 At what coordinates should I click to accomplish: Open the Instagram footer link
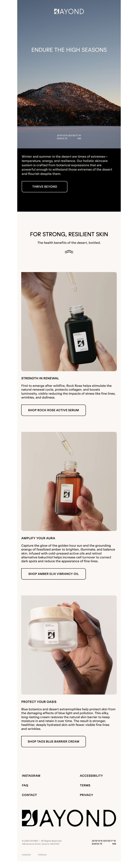coord(31,775)
